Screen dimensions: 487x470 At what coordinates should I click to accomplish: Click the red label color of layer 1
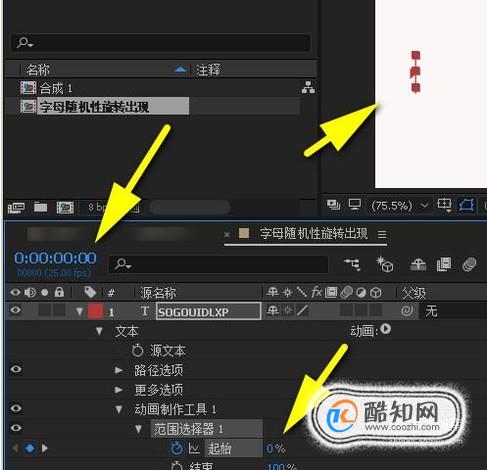pos(95,311)
